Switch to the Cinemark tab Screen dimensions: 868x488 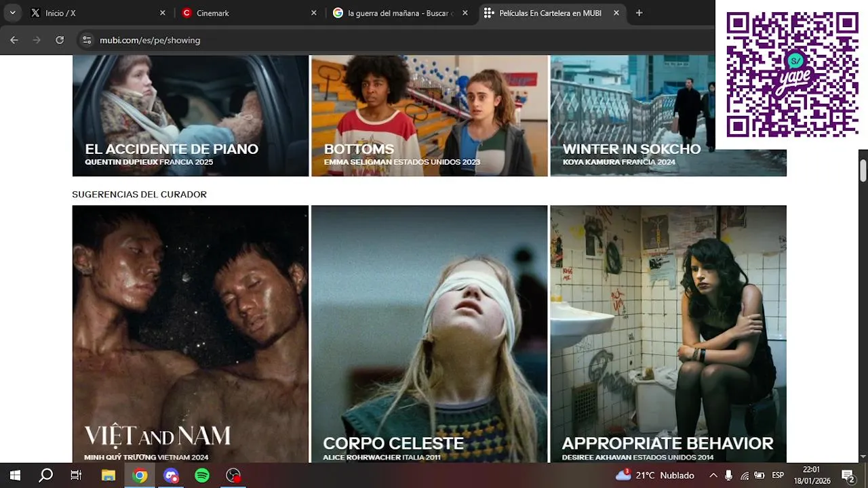point(249,13)
